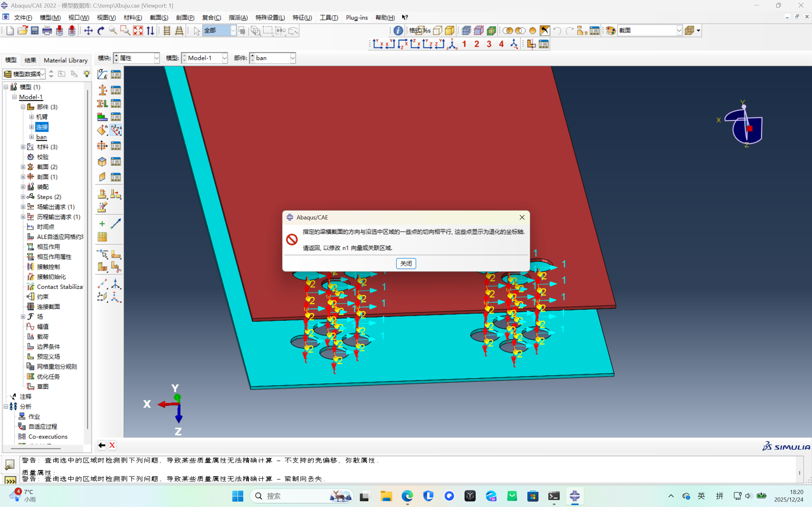The image size is (812, 507).
Task: Click the 关闭 button in the error dialog
Action: point(406,263)
